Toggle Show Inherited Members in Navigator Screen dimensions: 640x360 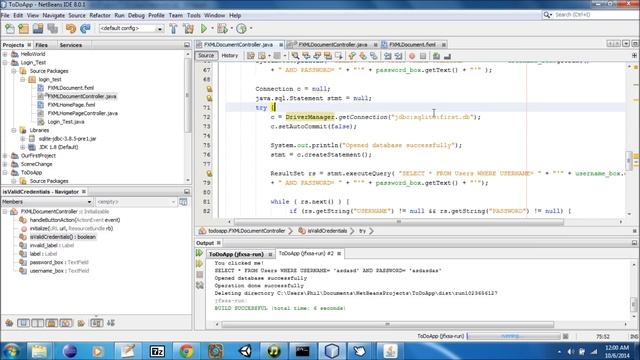(x=9, y=323)
